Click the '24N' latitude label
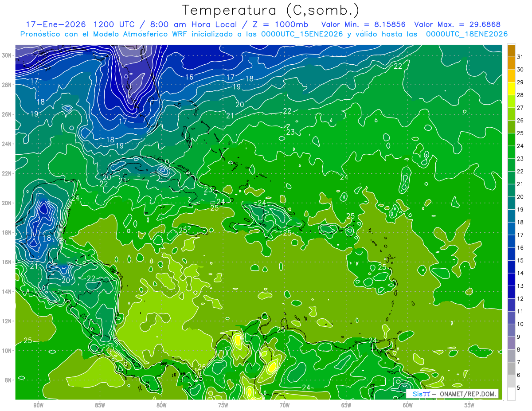This screenshot has height=411, width=532. 8,144
